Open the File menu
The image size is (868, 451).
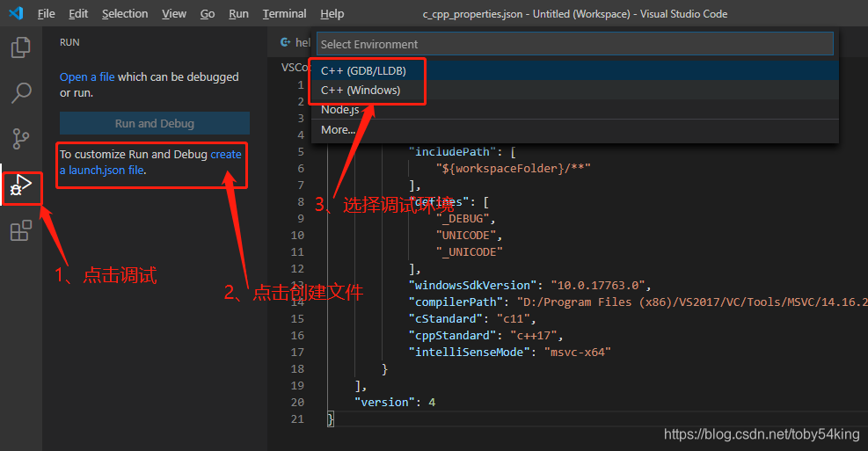point(46,14)
